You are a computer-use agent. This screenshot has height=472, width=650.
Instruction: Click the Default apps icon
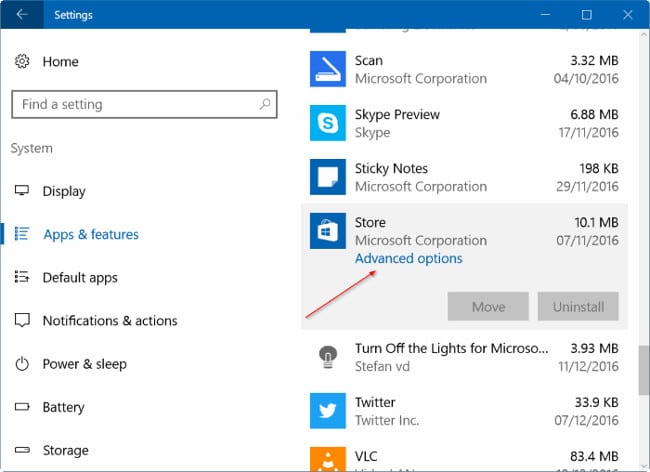coord(22,277)
